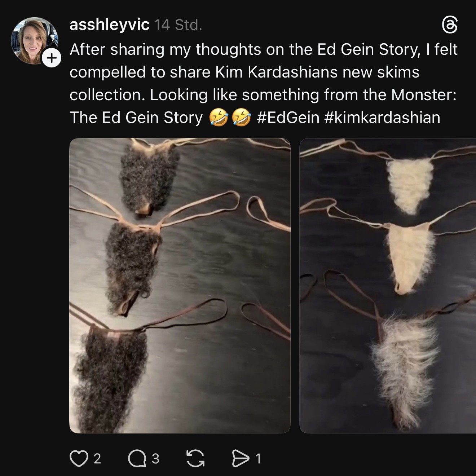Open the #kimkardashian hashtag

pos(382,118)
